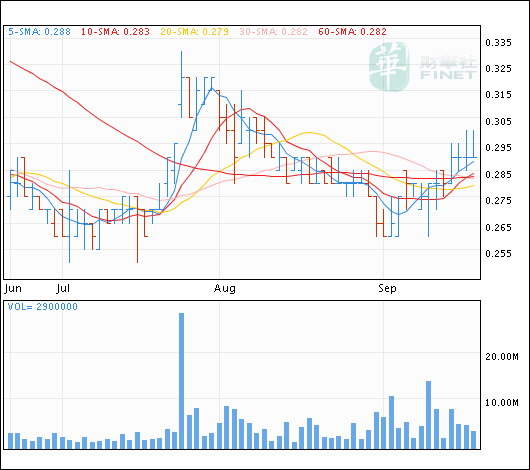The width and height of the screenshot is (530, 470).
Task: Click the 10-SMA: 0.283 legend label
Action: click(x=115, y=32)
